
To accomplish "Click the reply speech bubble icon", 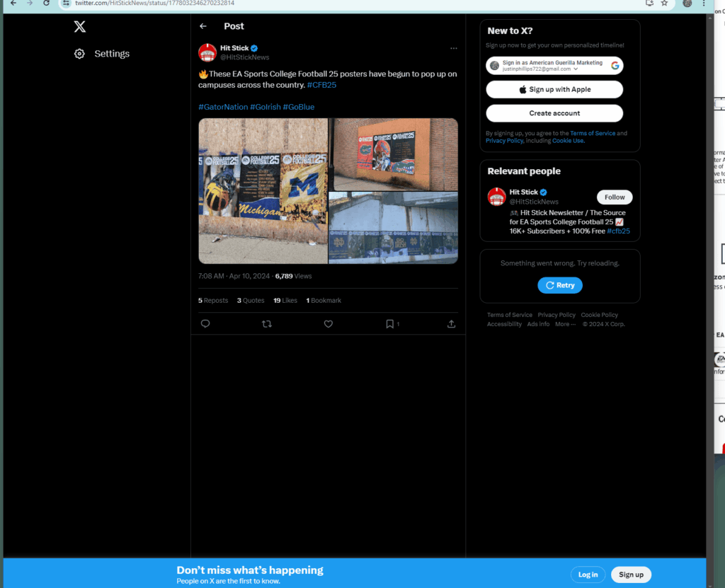I will [205, 323].
